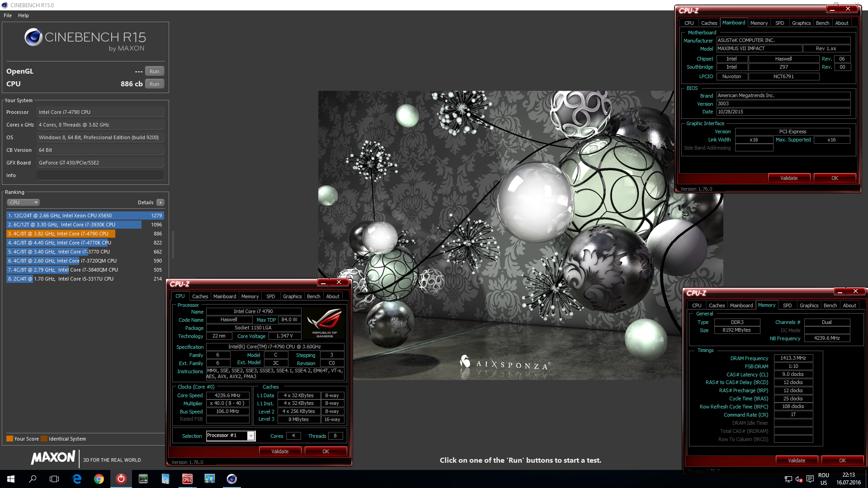Click OK in CPU-Z Memory window

pos(842,460)
